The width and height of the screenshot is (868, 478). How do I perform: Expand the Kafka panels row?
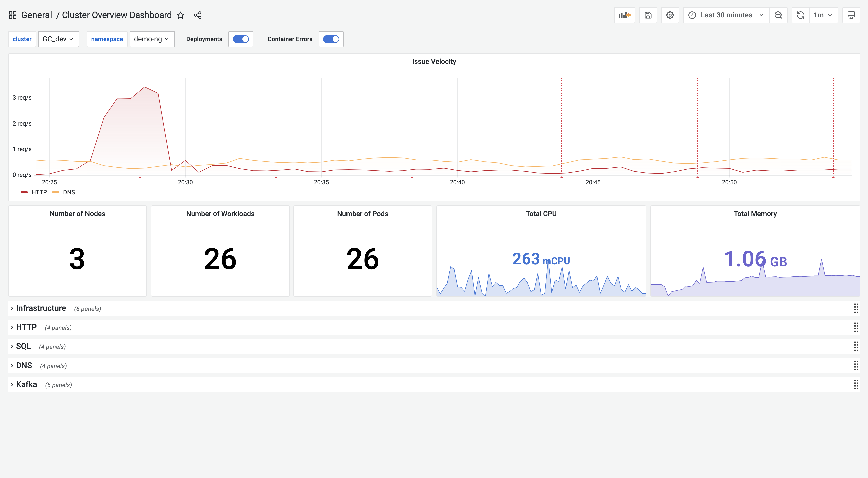pyautogui.click(x=26, y=384)
